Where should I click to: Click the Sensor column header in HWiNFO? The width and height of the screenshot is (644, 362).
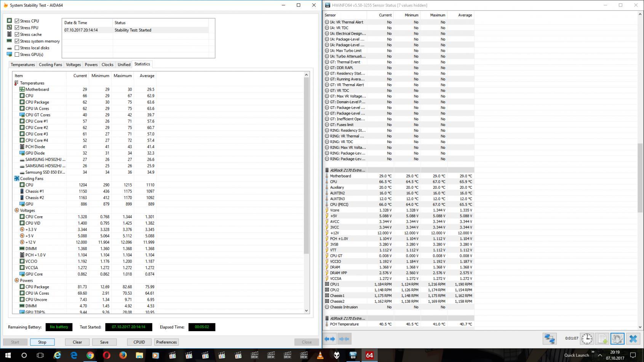tap(345, 15)
